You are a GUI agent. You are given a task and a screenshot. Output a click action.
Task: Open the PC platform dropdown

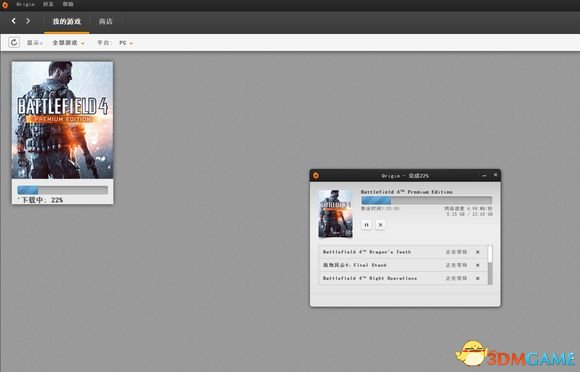point(126,43)
